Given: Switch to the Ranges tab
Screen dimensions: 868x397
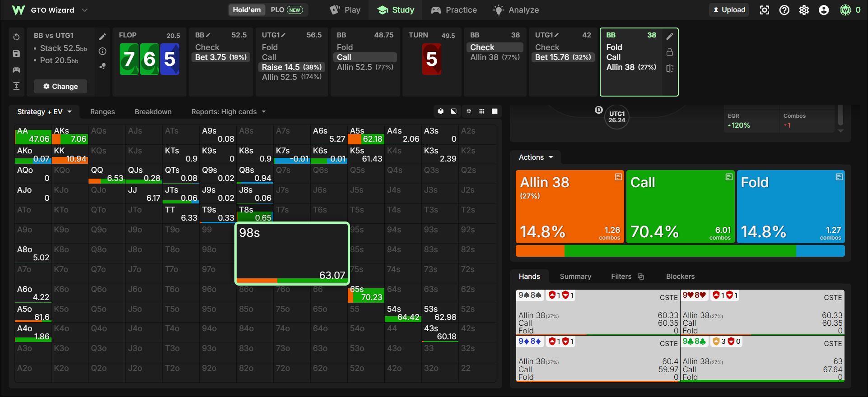Looking at the screenshot, I should click(103, 112).
